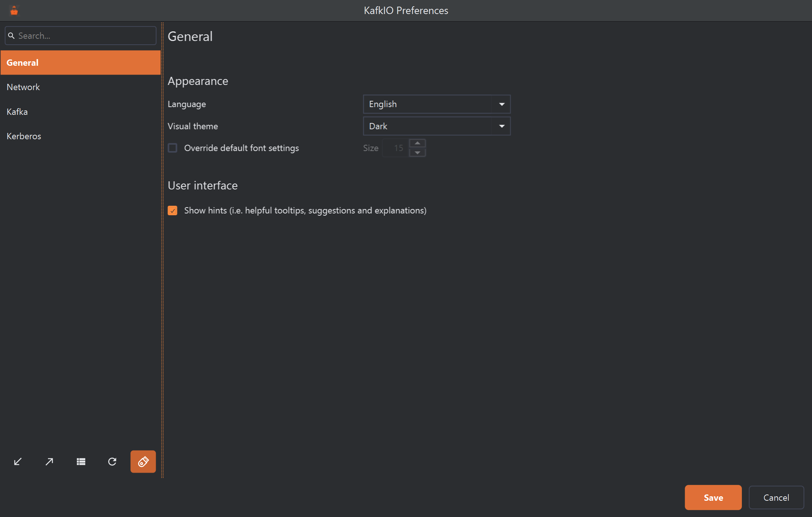Click the Appearance section heading
The height and width of the screenshot is (517, 812).
pos(198,81)
